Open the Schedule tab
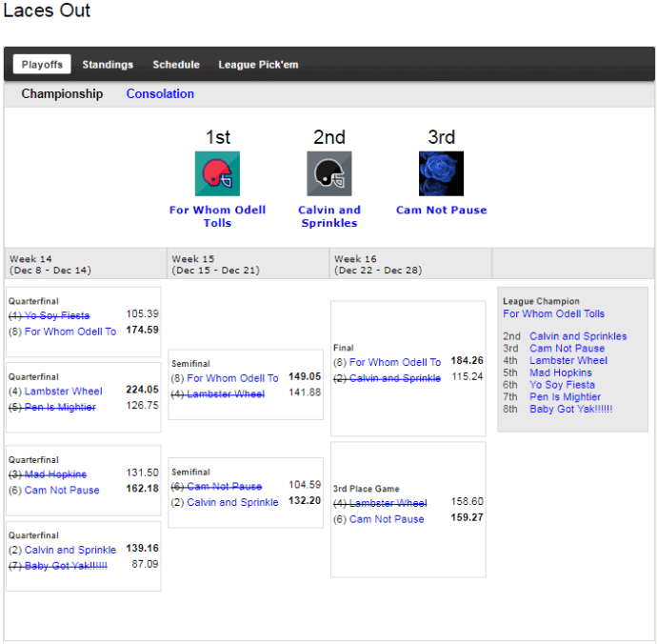This screenshot has width=657, height=644. tap(176, 65)
